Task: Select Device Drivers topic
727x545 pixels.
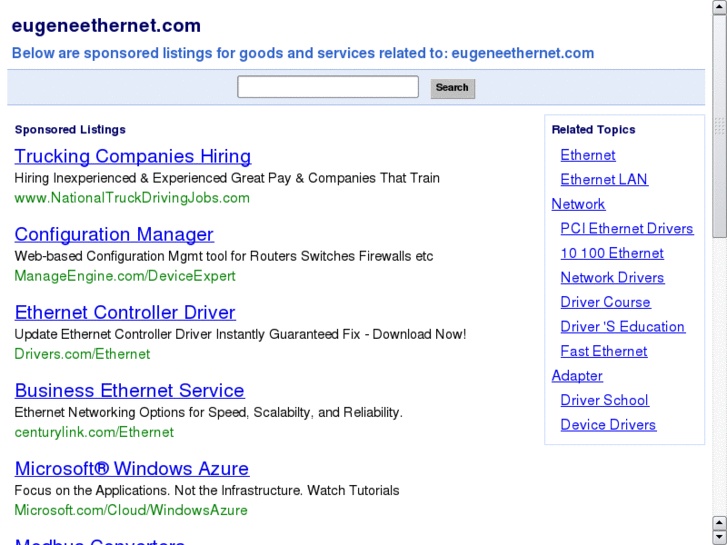Action: (x=608, y=425)
